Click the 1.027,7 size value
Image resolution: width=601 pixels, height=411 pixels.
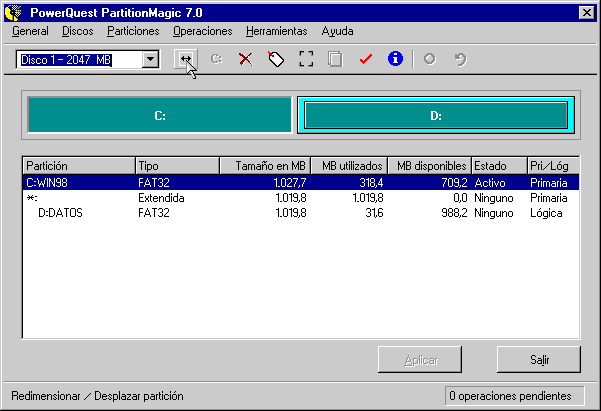click(x=290, y=183)
